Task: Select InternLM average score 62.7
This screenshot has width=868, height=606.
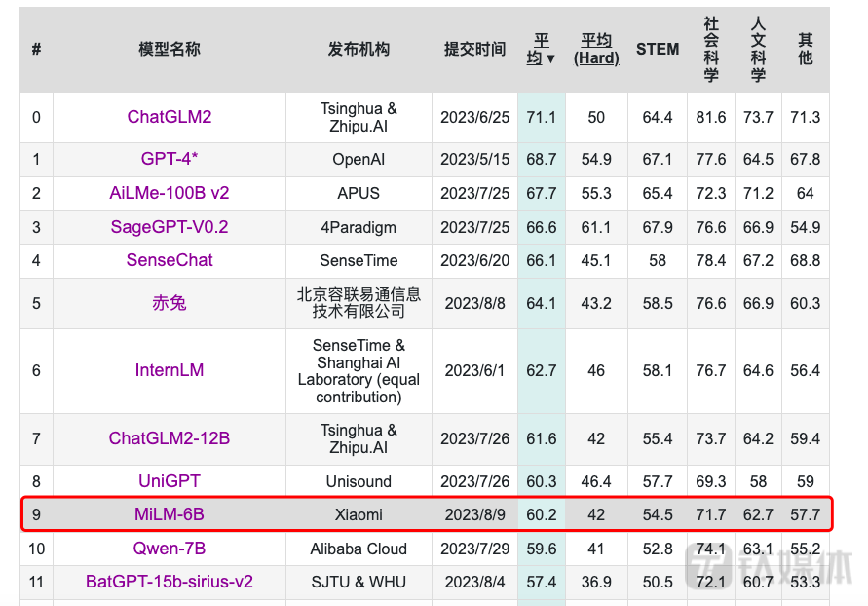Action: 541,370
